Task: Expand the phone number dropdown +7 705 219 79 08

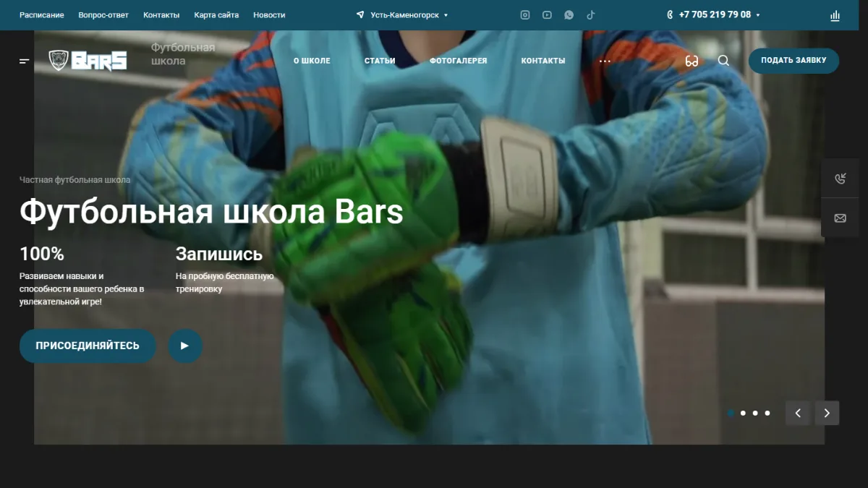Action: 719,14
